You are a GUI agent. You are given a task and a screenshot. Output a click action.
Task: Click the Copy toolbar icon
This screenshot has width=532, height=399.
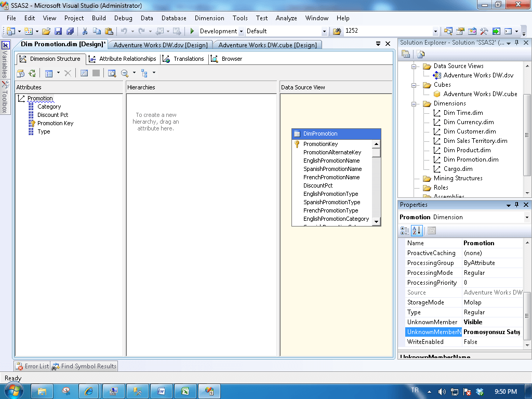pos(97,31)
